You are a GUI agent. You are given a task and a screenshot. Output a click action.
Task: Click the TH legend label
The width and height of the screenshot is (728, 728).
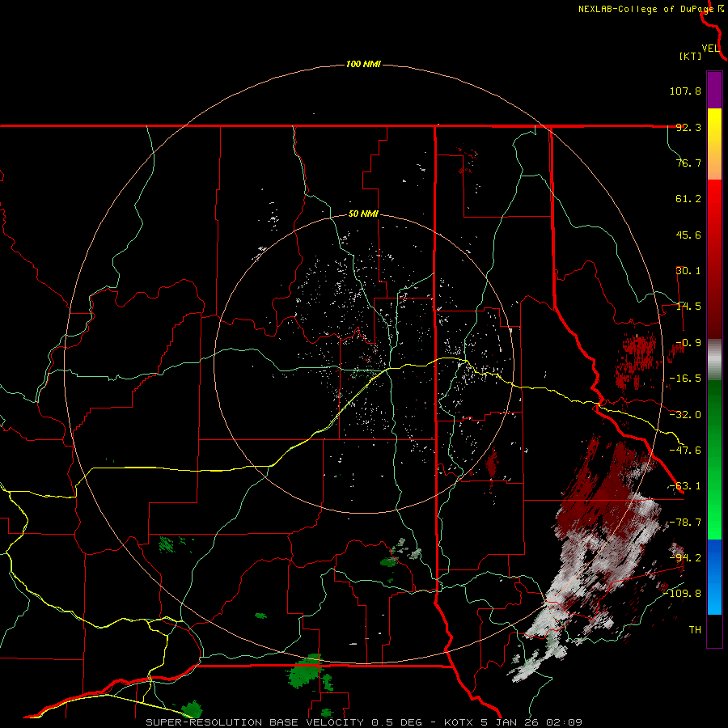pyautogui.click(x=695, y=630)
